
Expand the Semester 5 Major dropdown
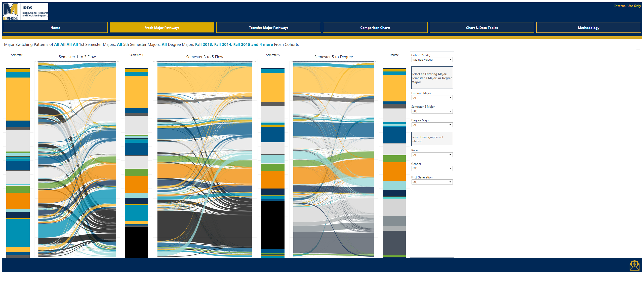coord(432,111)
